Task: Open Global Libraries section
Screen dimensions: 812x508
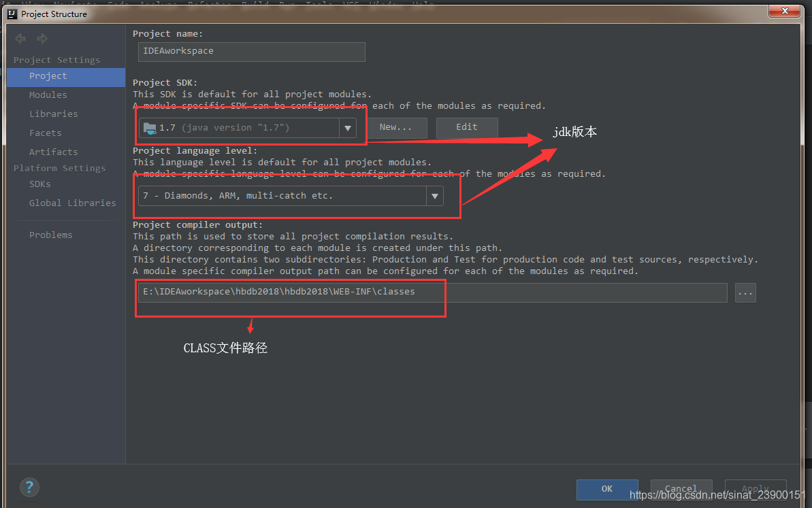Action: 73,203
